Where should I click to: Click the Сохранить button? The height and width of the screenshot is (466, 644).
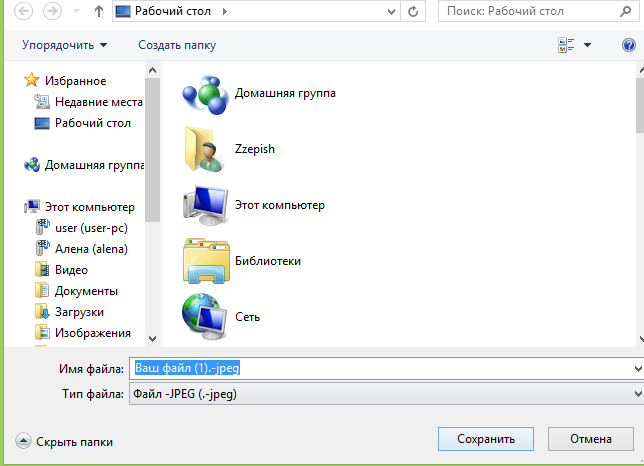coord(486,439)
